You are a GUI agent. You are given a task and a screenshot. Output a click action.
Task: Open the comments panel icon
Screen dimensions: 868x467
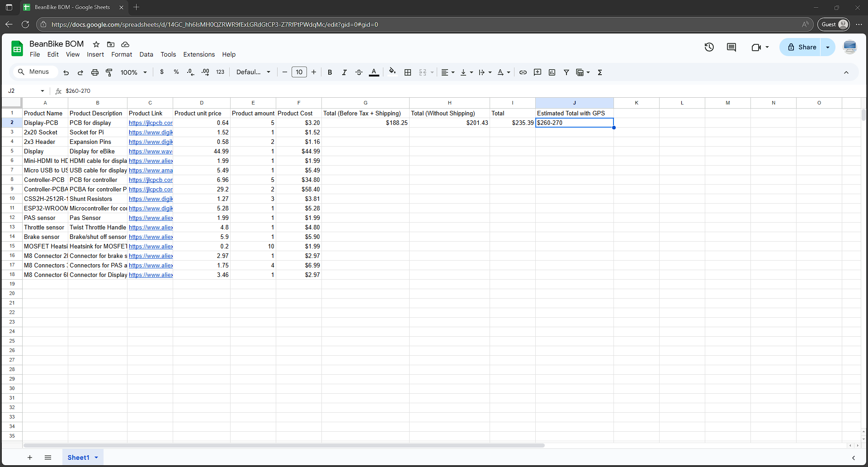coord(731,47)
